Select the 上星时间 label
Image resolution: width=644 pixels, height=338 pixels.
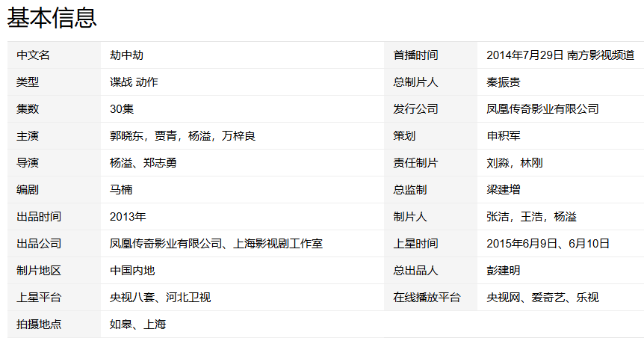click(415, 244)
